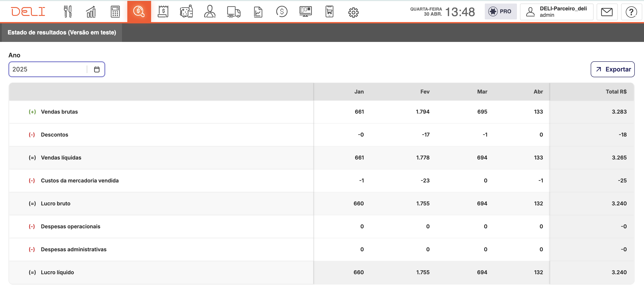Screen dimensions: 644x289
Task: Click the Mar column header
Action: tap(482, 92)
